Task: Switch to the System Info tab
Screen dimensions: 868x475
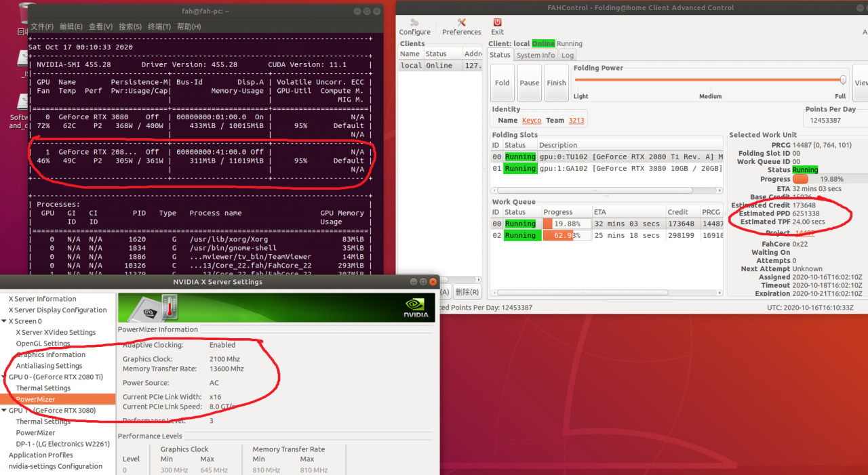Action: point(536,55)
